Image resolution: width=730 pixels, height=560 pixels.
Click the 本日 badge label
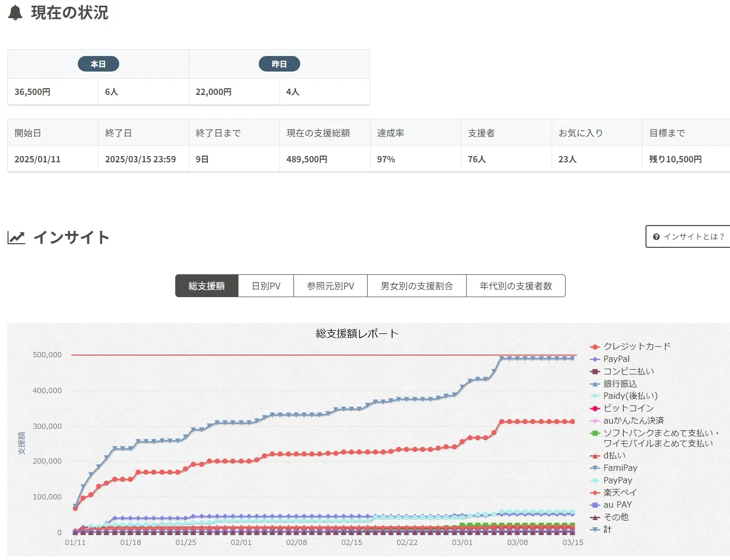(x=98, y=64)
